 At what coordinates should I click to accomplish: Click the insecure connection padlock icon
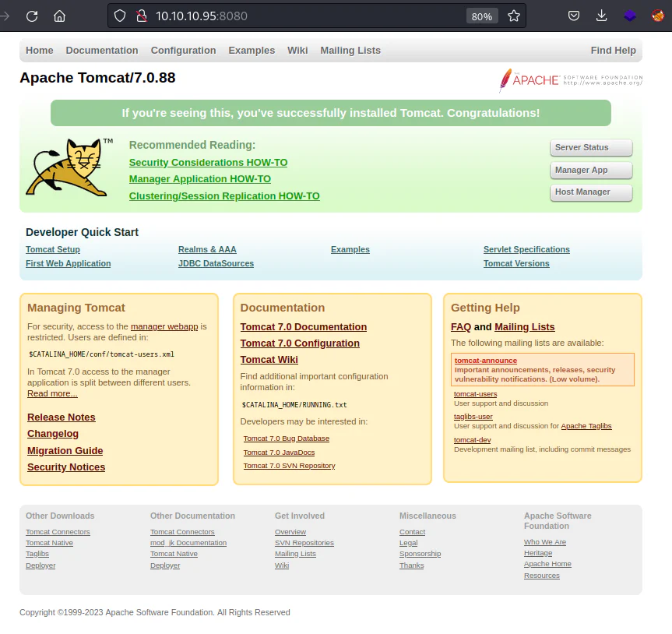click(142, 16)
